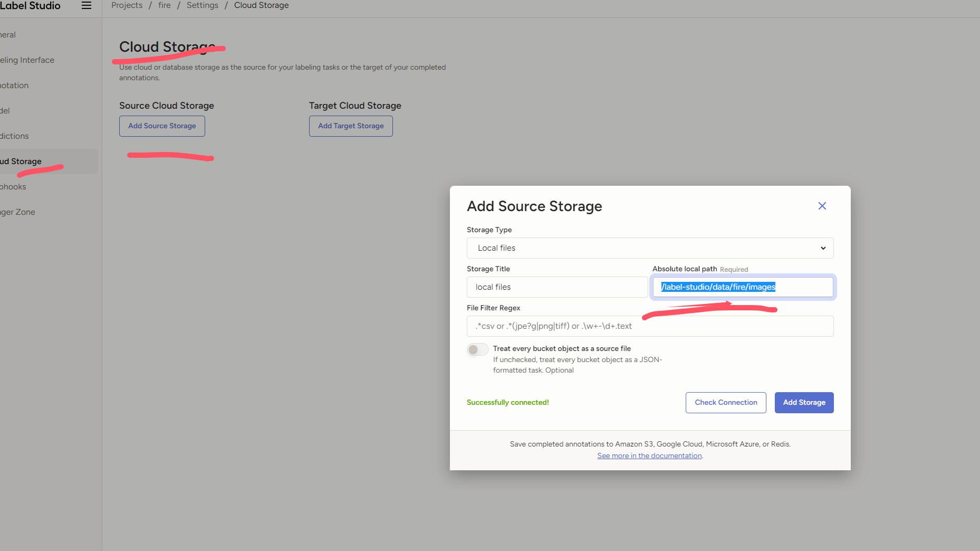Viewport: 980px width, 551px height.
Task: Open the Storage Type dropdown
Action: 650,248
